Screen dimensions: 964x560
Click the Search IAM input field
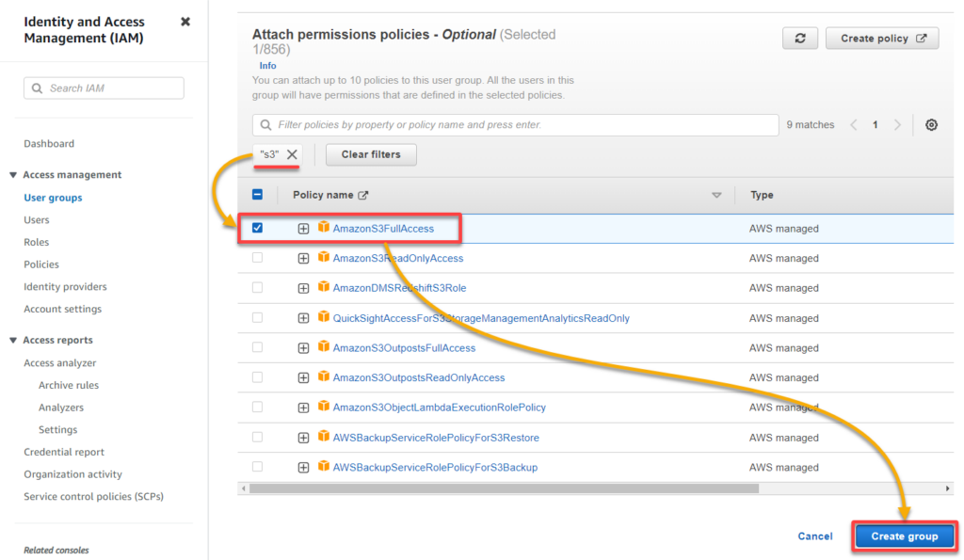[x=104, y=88]
